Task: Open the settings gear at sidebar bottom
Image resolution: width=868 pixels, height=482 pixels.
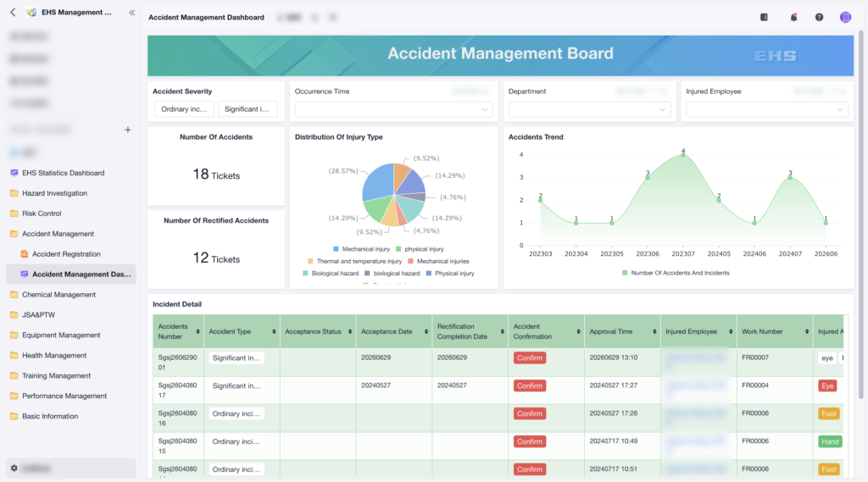Action: pyautogui.click(x=14, y=468)
